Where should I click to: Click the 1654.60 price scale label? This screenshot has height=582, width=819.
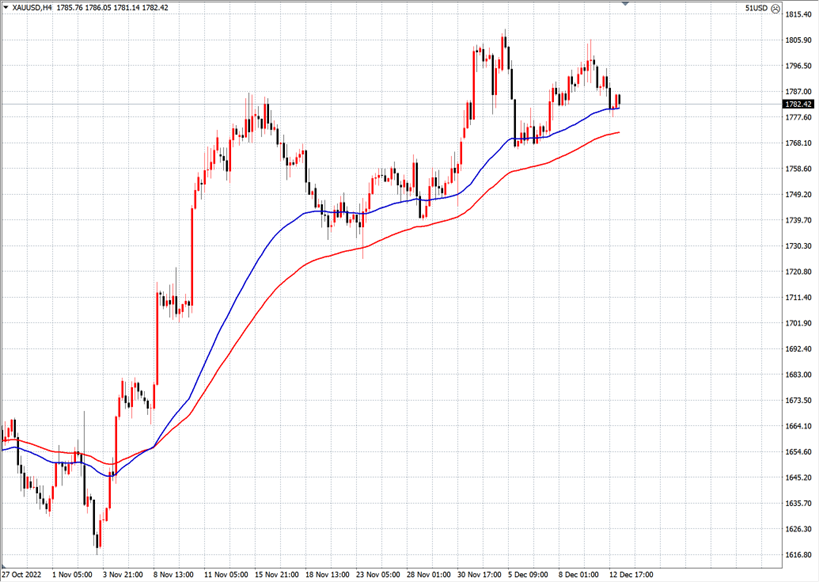click(x=798, y=452)
